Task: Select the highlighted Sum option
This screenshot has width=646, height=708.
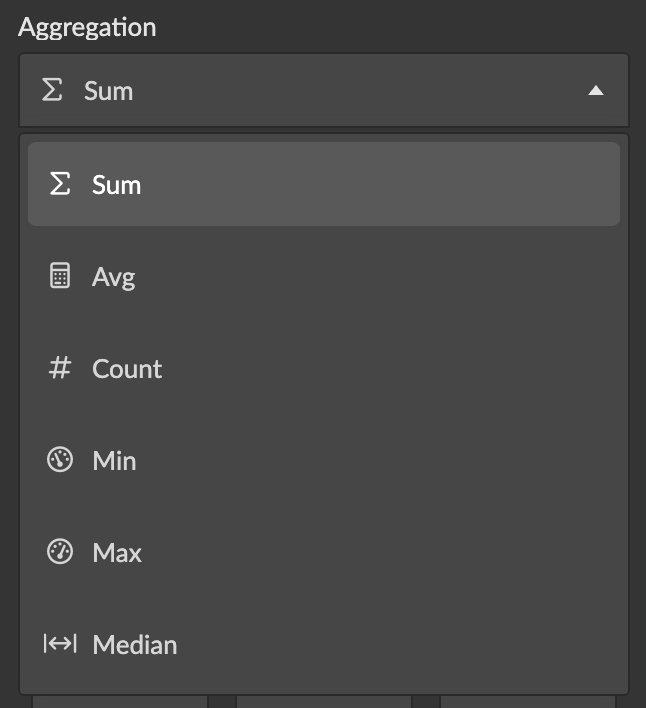Action: [116, 185]
